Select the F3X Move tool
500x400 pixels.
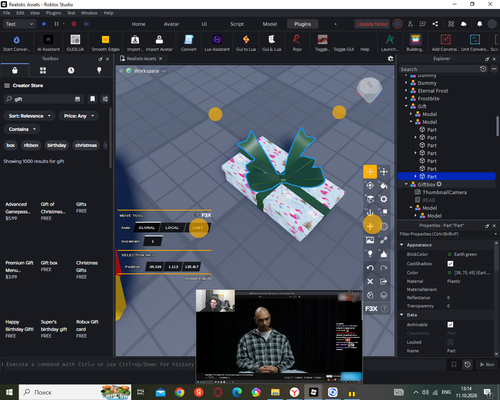coord(370,172)
